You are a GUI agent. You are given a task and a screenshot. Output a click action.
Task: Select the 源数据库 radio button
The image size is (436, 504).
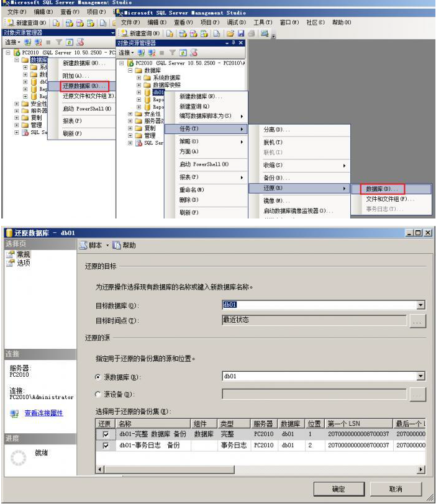(98, 377)
